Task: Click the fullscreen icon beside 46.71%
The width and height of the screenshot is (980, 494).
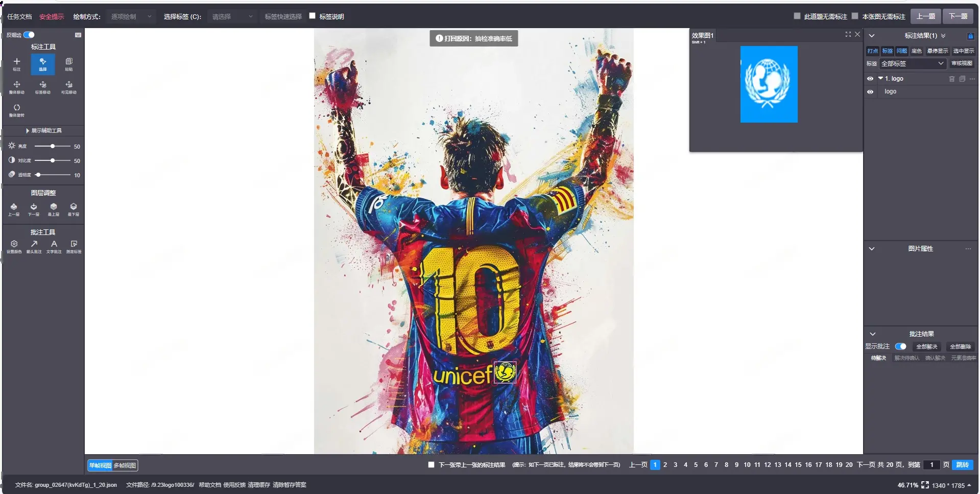Action: (925, 485)
